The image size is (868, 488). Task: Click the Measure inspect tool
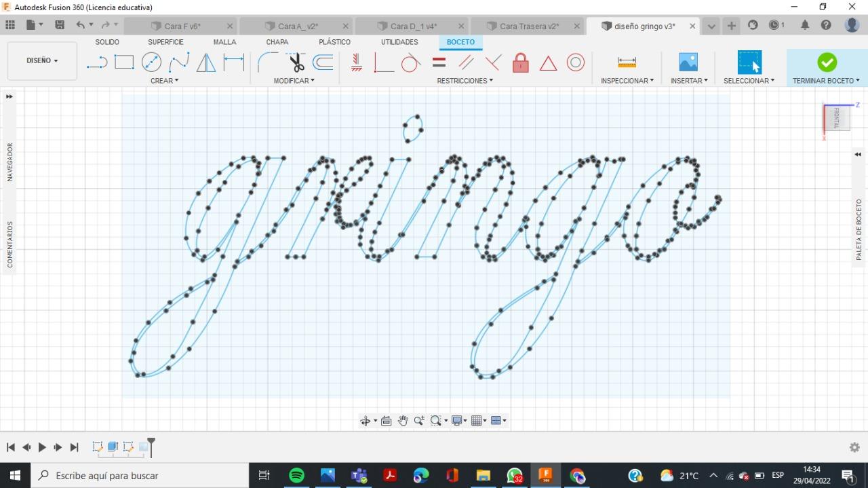(x=627, y=62)
